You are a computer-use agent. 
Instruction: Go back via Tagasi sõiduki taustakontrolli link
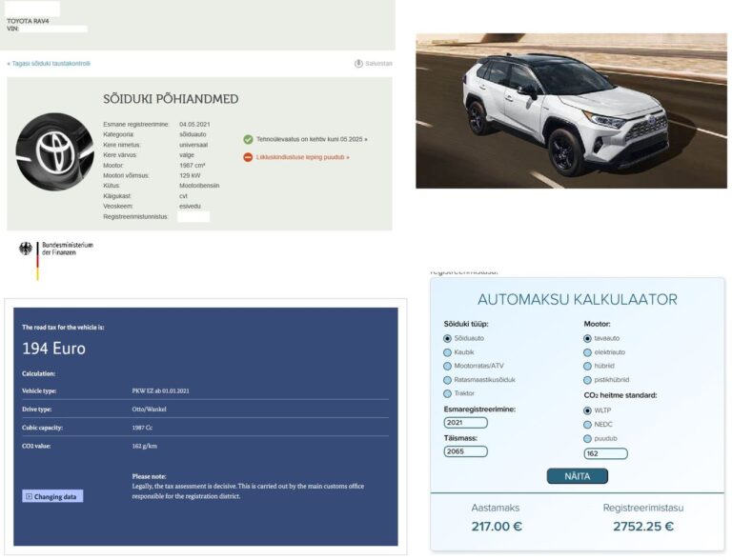coord(49,64)
